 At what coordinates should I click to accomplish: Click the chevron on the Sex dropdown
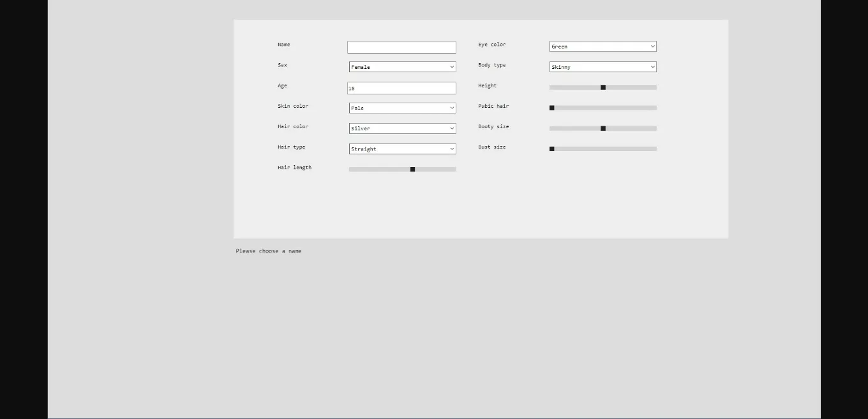451,66
